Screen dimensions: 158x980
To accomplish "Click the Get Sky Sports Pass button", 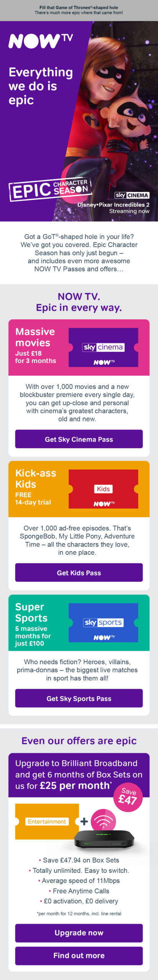I will click(x=79, y=699).
